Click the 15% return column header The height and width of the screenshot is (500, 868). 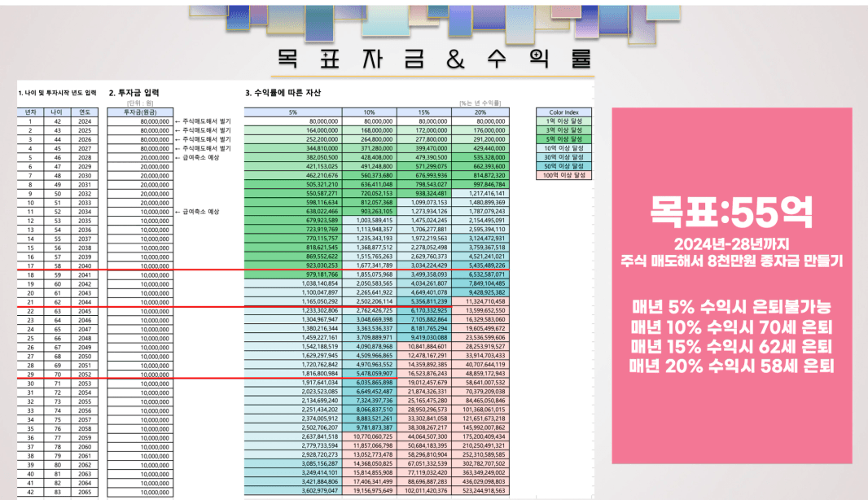click(x=423, y=112)
